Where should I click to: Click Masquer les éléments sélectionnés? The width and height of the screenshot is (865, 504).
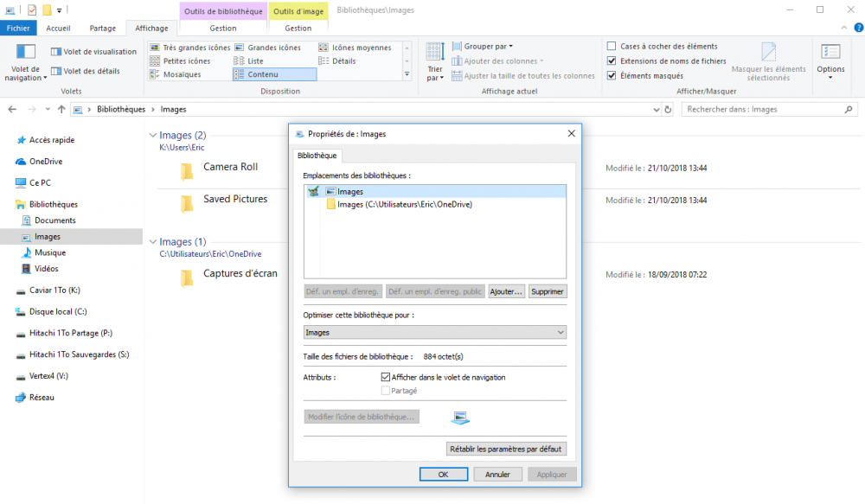768,62
